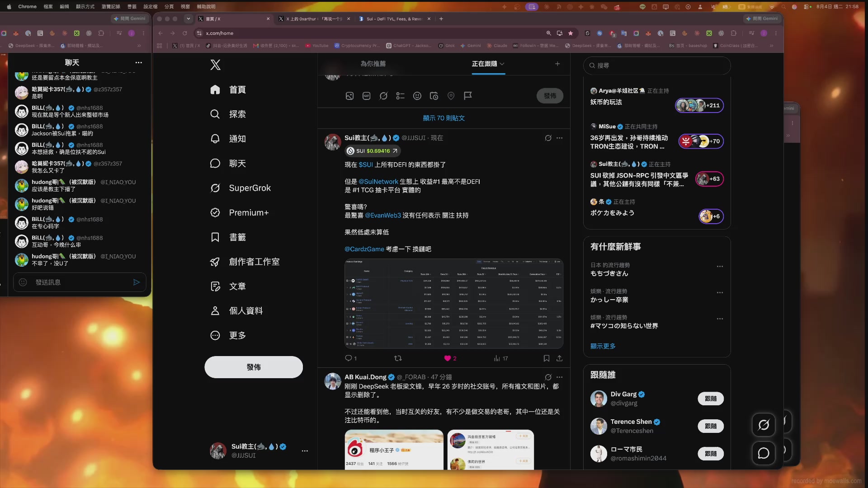The width and height of the screenshot is (868, 488).
Task: Open the 聊天 panel three-dot options
Action: pos(139,63)
